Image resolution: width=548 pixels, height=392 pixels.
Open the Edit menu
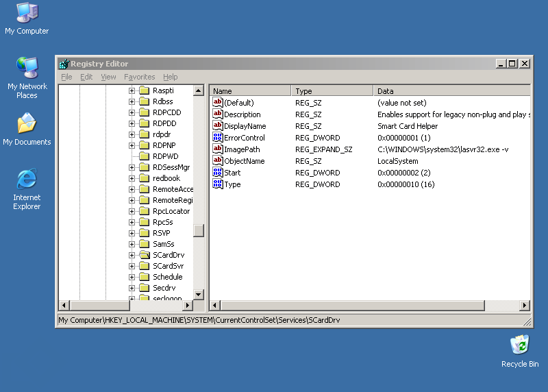[86, 77]
